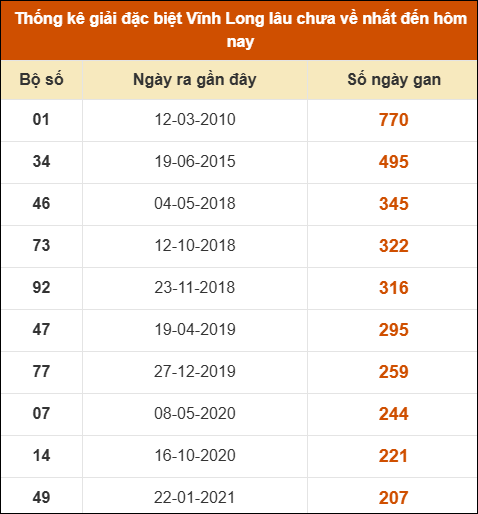
Task: Click number 49 in Bộ số column
Action: tap(41, 498)
